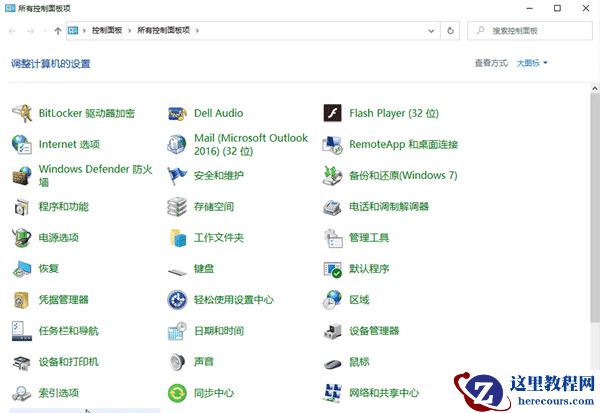The width and height of the screenshot is (600, 413).
Task: Click the 默认程序 text label
Action: click(x=369, y=269)
